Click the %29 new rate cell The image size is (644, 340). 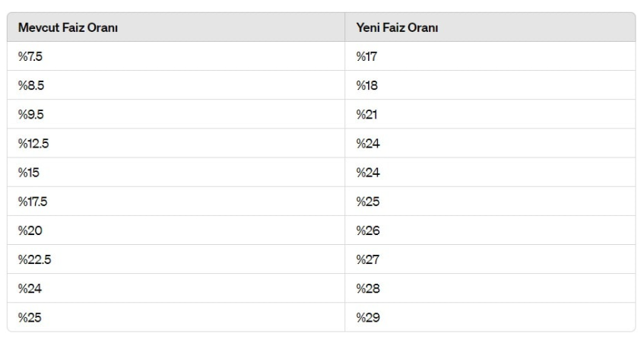pos(367,318)
